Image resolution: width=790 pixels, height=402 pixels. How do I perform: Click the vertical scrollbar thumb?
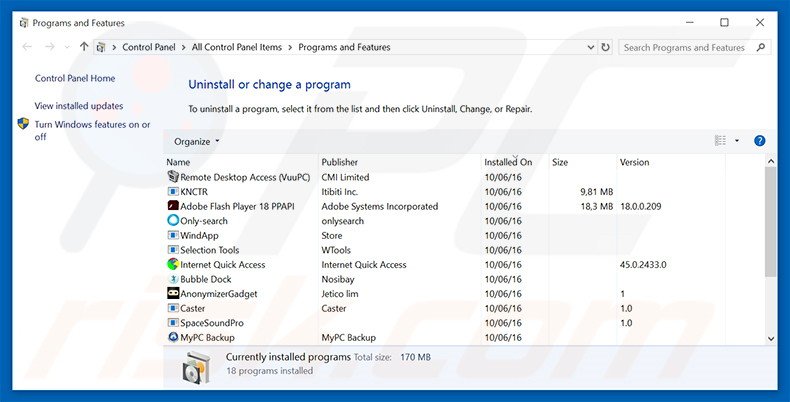click(771, 222)
